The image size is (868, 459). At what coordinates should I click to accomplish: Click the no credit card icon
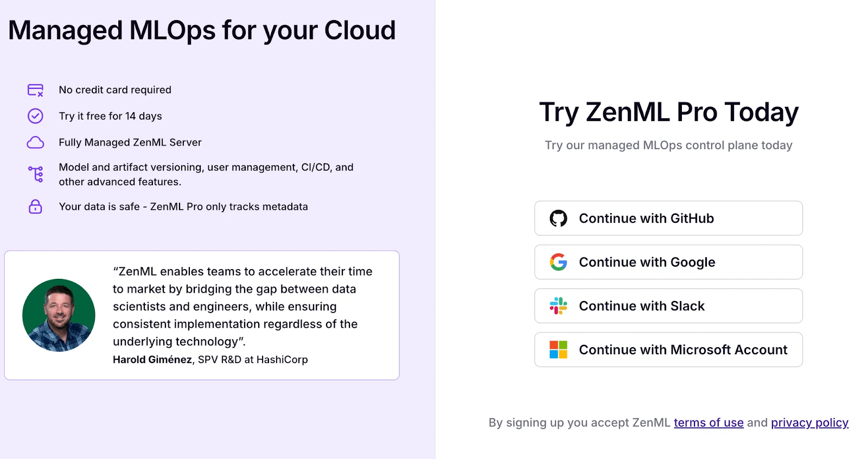pos(35,90)
